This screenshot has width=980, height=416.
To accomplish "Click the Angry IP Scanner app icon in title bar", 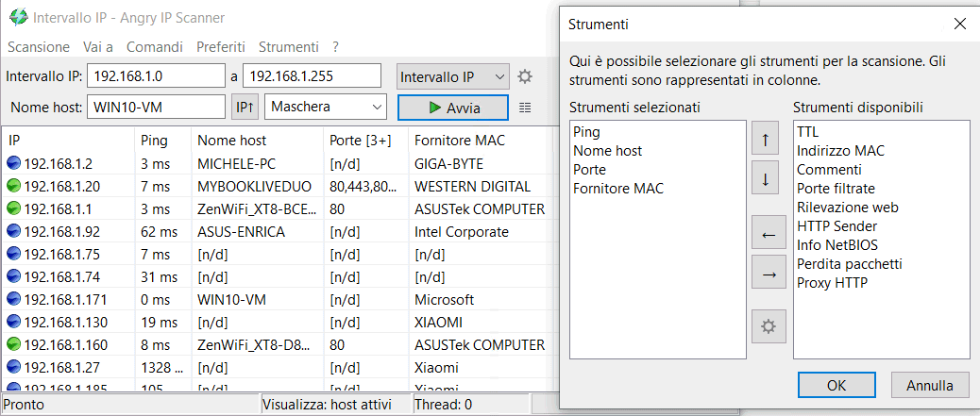I will (18, 17).
